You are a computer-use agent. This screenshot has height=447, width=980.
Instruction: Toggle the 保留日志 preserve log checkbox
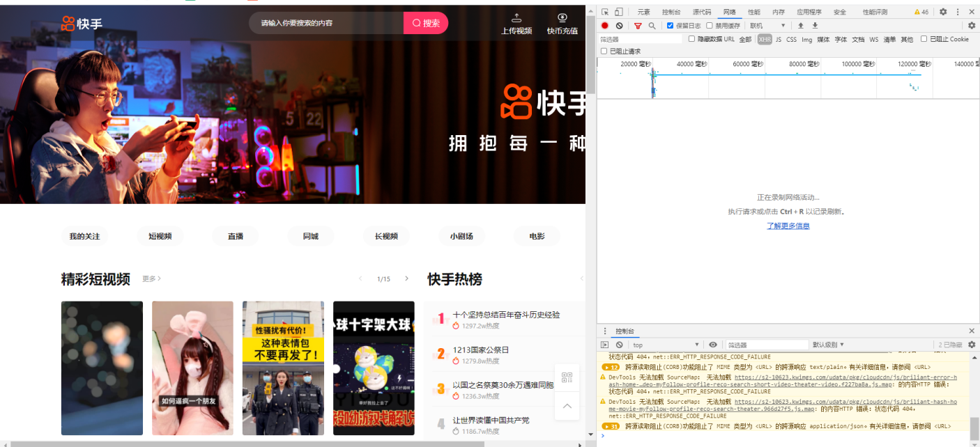(670, 26)
